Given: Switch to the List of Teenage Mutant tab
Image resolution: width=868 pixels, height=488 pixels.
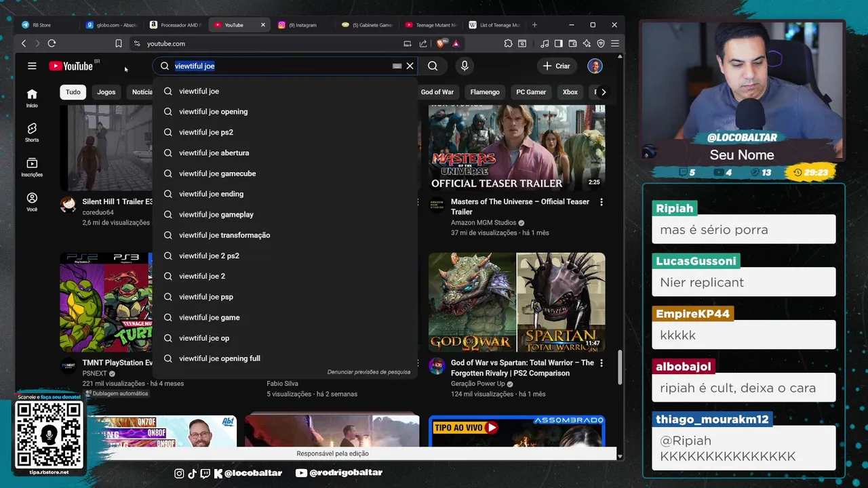Looking at the screenshot, I should 495,25.
